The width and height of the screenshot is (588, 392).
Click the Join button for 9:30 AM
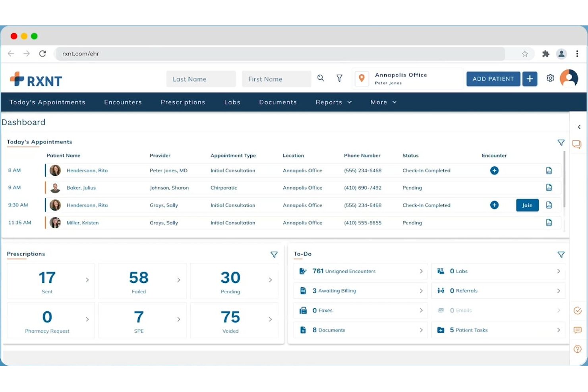527,205
